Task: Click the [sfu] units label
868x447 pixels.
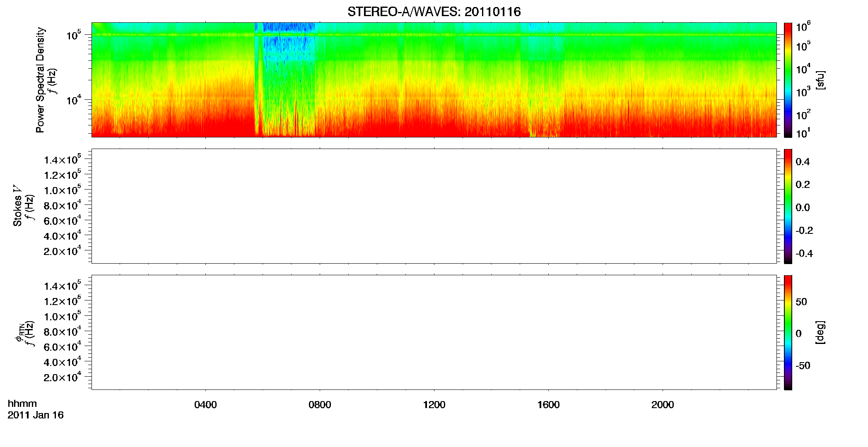Action: coord(820,80)
